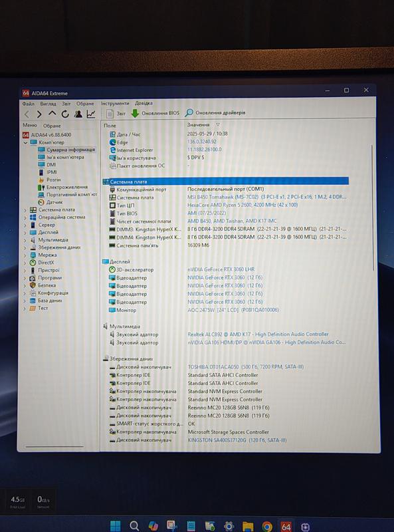Click the DMI monitor icon in tree
Image resolution: width=394 pixels, height=532 pixels.
(41, 164)
